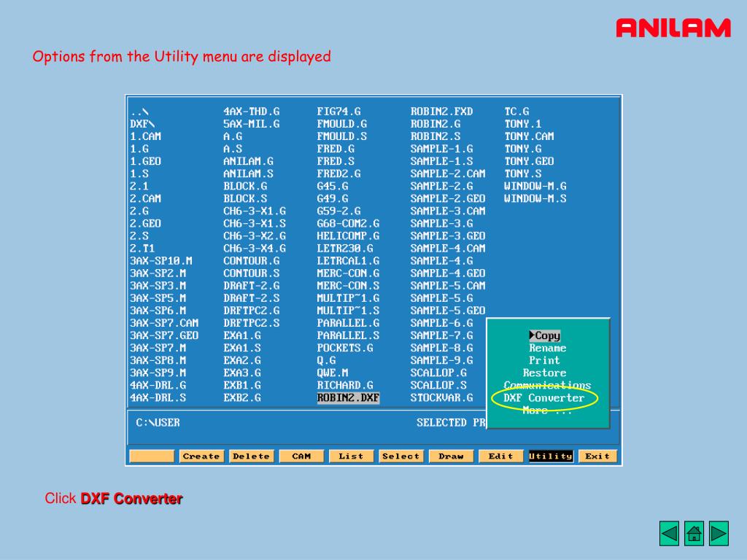This screenshot has height=560, width=747.
Task: Select file G68-COM2.G
Action: tap(348, 224)
